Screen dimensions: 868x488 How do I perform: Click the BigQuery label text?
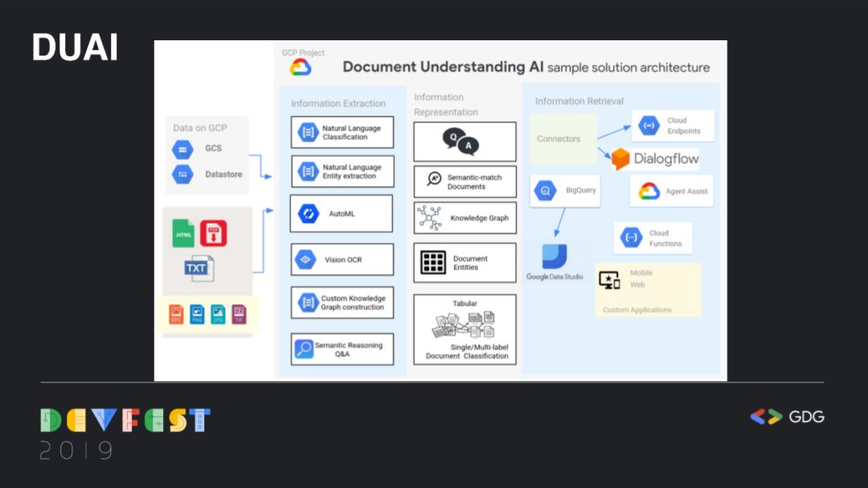[581, 191]
